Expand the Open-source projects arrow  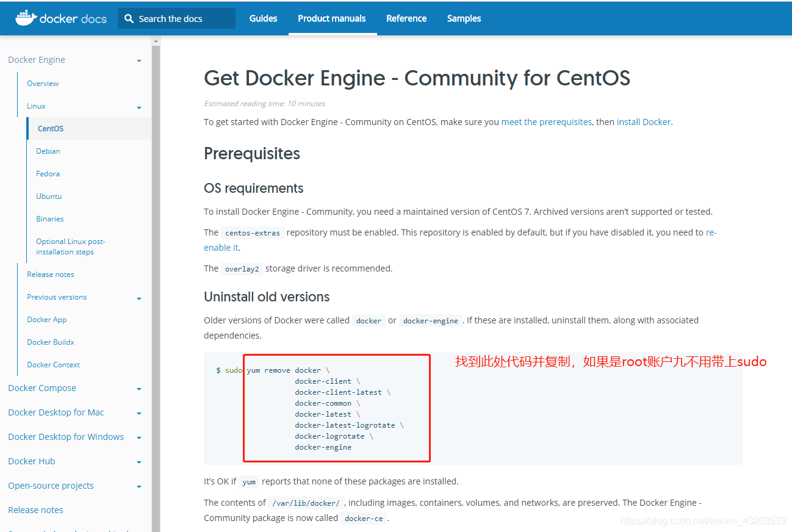(139, 487)
